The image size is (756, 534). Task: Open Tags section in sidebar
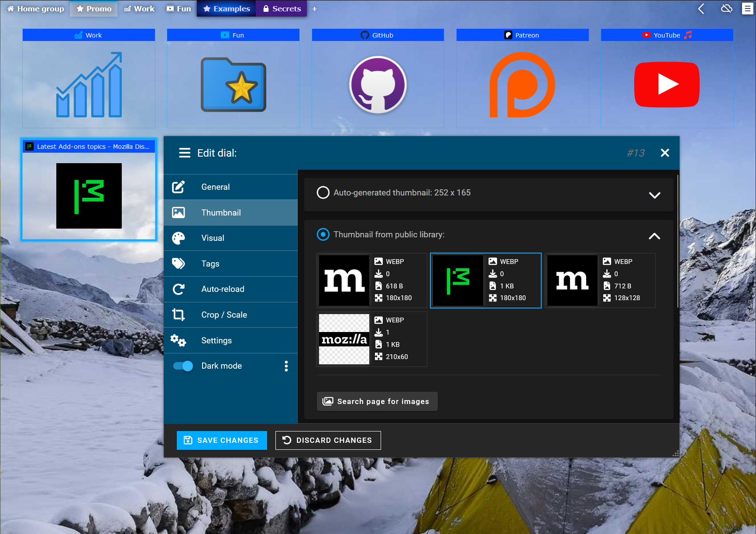pyautogui.click(x=231, y=264)
